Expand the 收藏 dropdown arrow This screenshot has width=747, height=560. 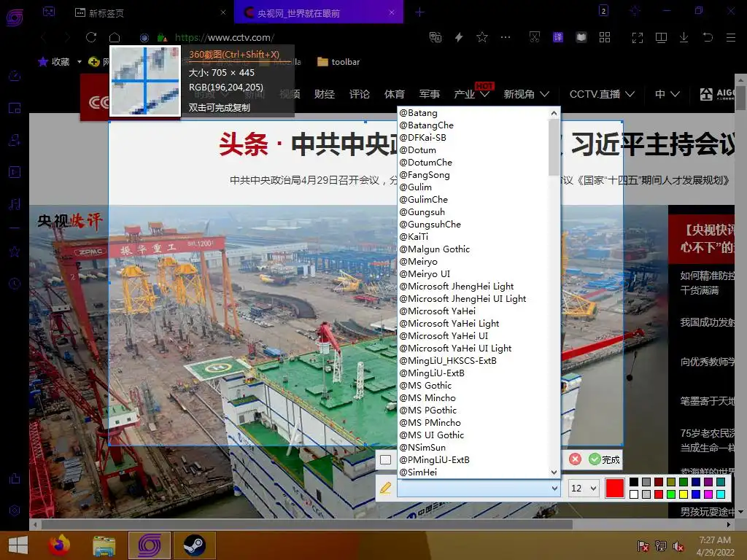pyautogui.click(x=79, y=62)
